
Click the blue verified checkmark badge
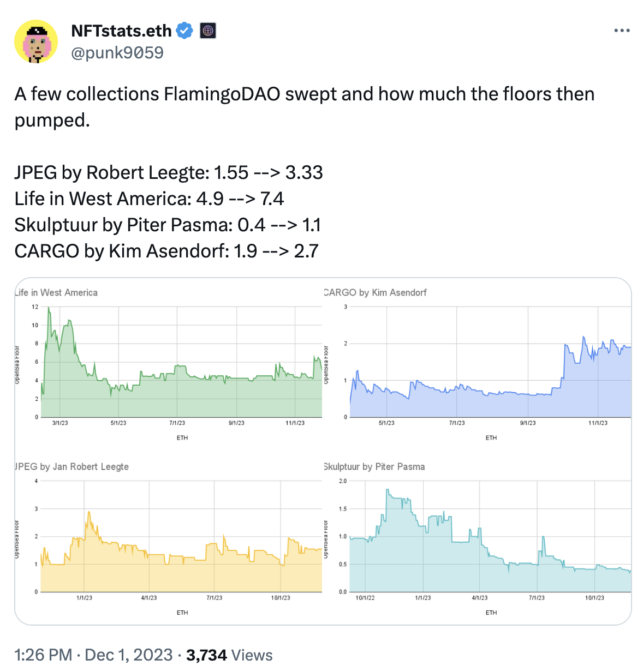(184, 31)
